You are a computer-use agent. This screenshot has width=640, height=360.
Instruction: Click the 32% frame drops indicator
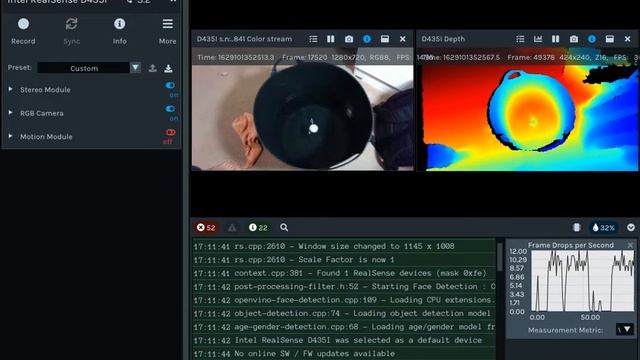click(604, 227)
